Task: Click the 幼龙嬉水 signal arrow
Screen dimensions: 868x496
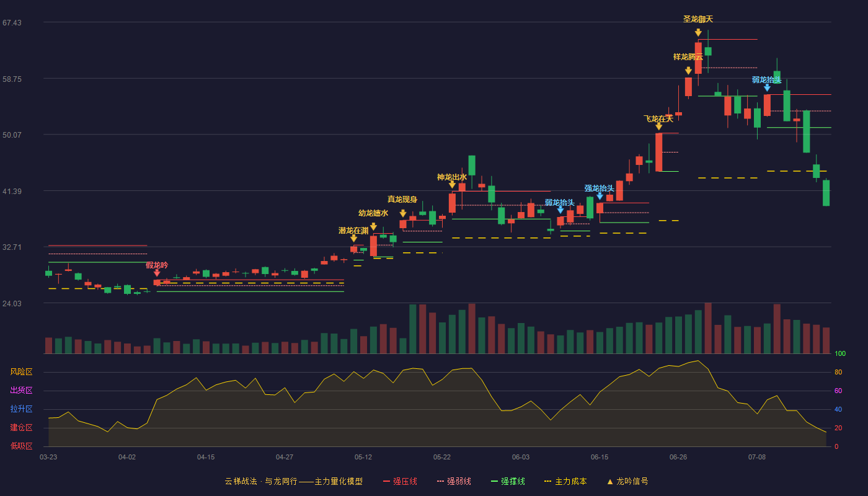Action: point(373,226)
